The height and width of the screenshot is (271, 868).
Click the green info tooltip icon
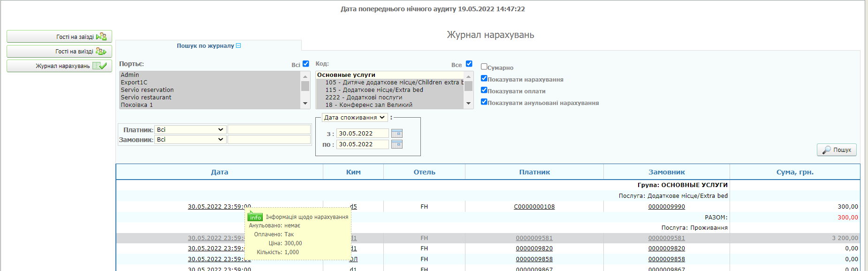tap(255, 217)
